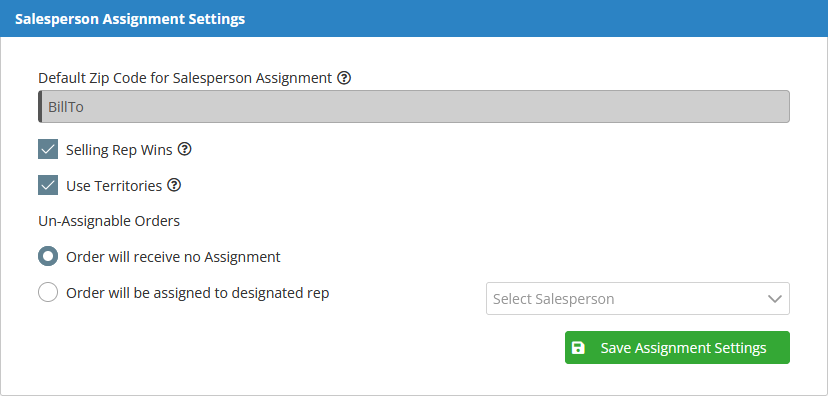
Task: Expand Salesperson list via chevron arrow
Action: click(x=775, y=299)
